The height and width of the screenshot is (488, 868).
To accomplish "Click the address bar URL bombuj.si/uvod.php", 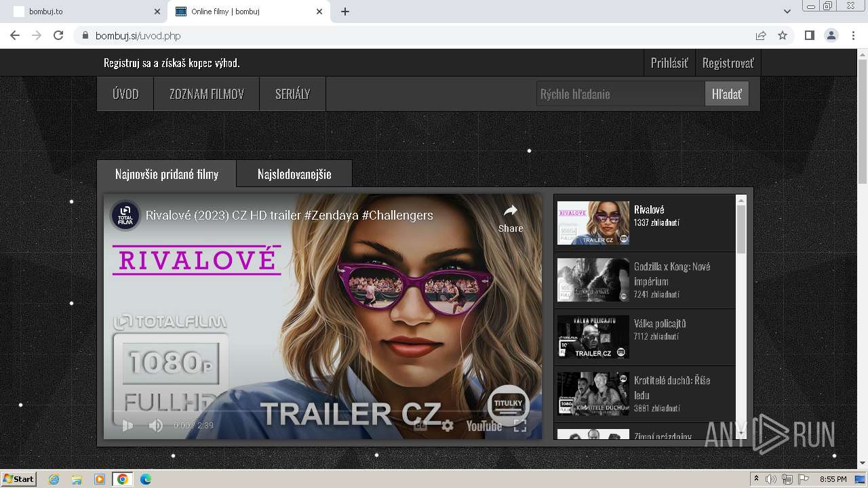I will [138, 36].
